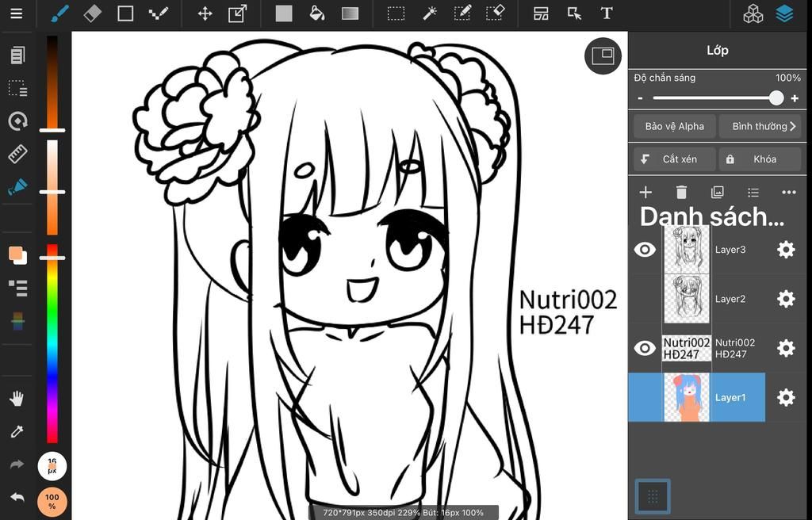Select the Magic Wand tool
This screenshot has height=520, width=812.
[429, 13]
